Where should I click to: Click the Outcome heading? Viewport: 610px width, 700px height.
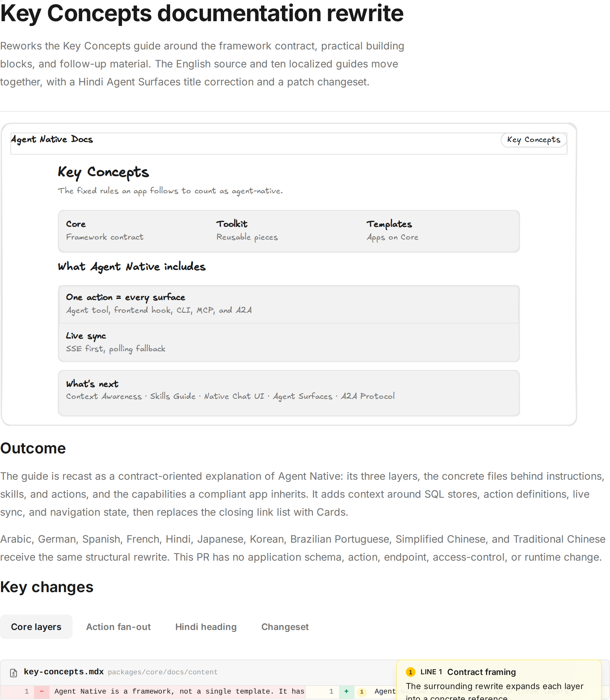33,448
